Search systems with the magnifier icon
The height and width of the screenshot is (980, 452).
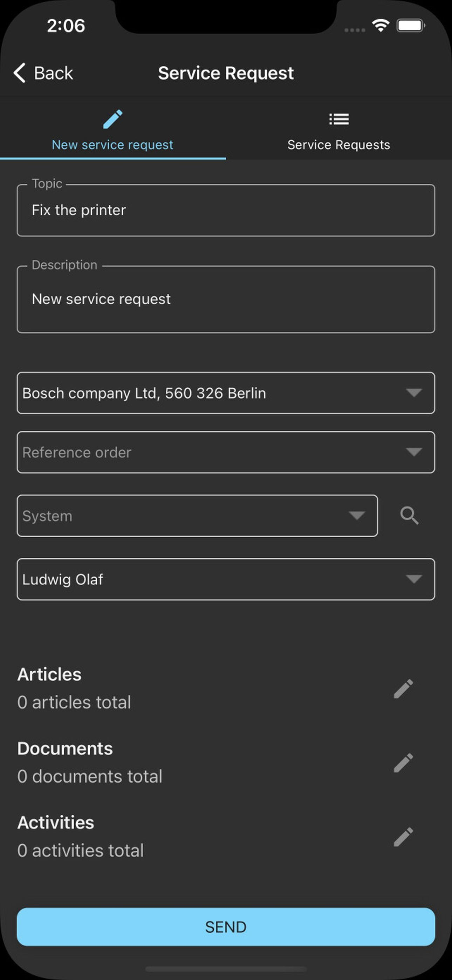(x=409, y=516)
